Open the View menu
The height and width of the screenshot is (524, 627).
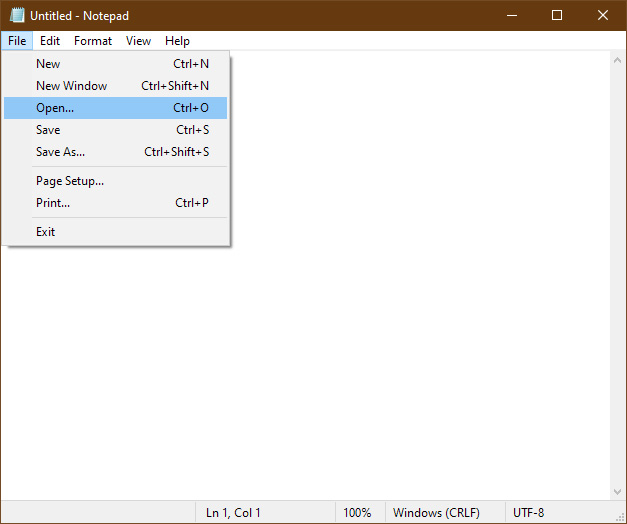138,41
